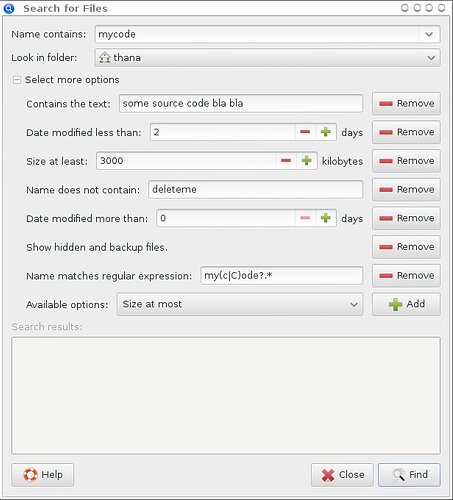Click the minus icon for Size at least
453x500 pixels.
pyautogui.click(x=286, y=161)
